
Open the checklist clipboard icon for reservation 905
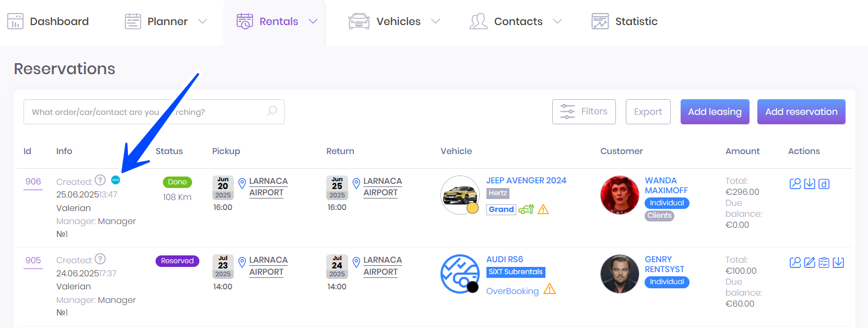(824, 263)
